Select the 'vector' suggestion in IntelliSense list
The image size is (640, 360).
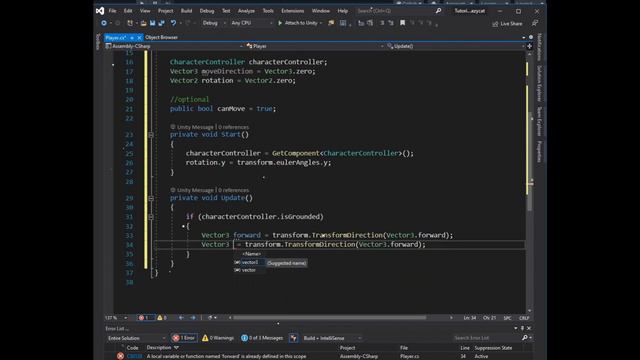tap(249, 270)
